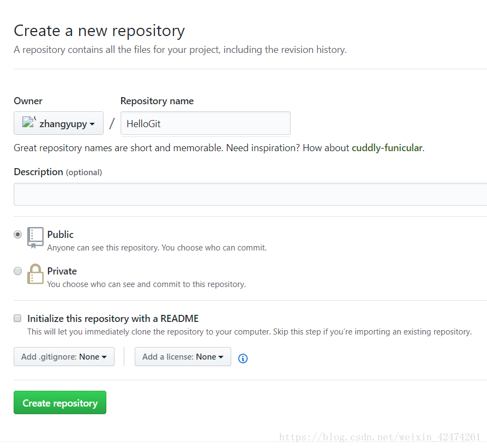Select the Private radio button
487x448 pixels.
click(x=17, y=271)
